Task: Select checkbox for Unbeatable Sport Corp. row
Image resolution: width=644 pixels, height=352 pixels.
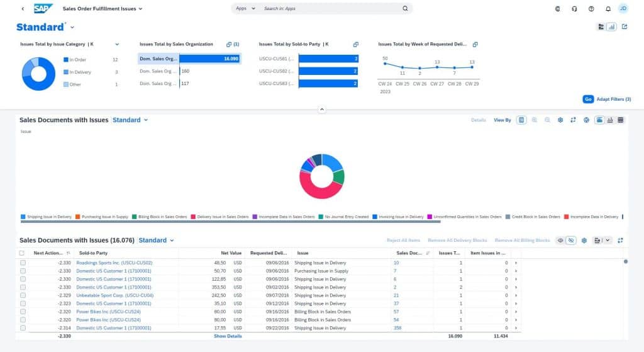Action: (23, 295)
